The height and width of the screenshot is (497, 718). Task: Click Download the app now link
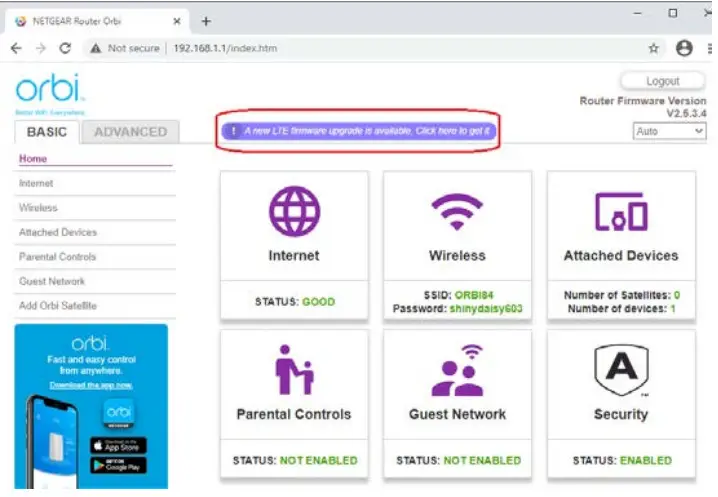91,385
